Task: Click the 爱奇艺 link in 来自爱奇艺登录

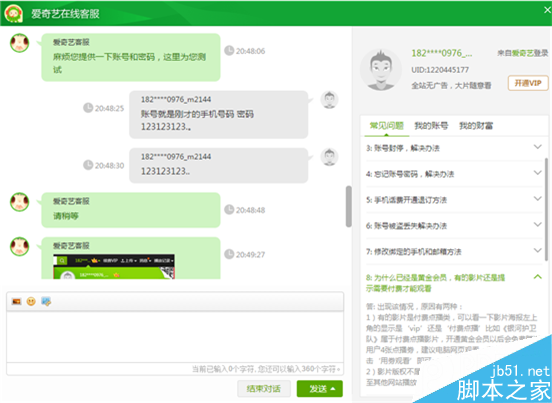Action: pos(523,53)
